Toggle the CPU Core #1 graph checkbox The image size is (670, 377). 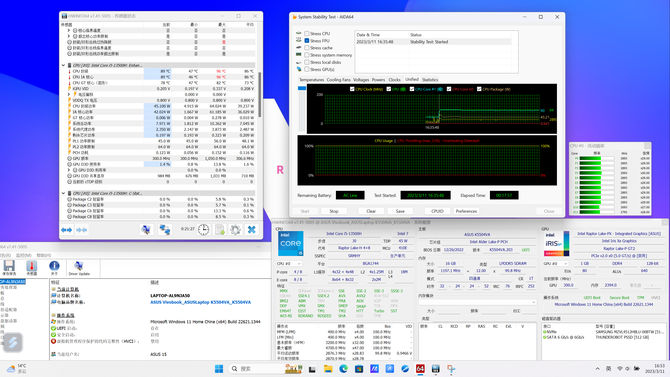coord(412,89)
